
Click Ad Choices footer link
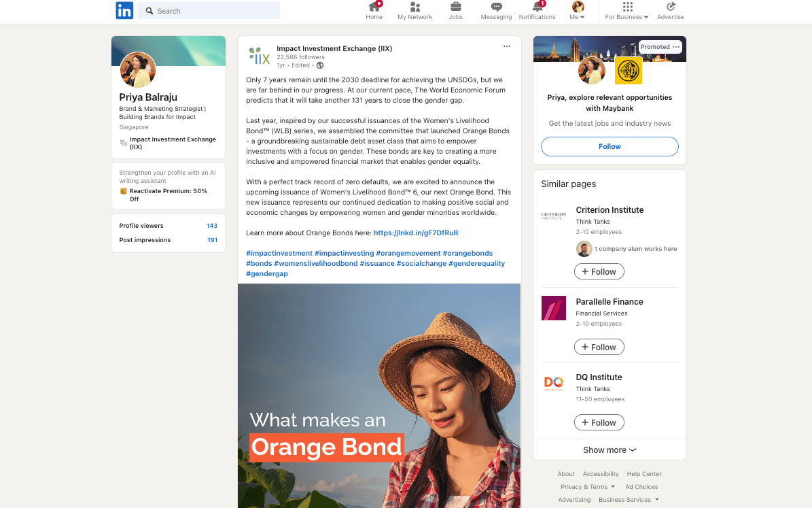pyautogui.click(x=641, y=487)
